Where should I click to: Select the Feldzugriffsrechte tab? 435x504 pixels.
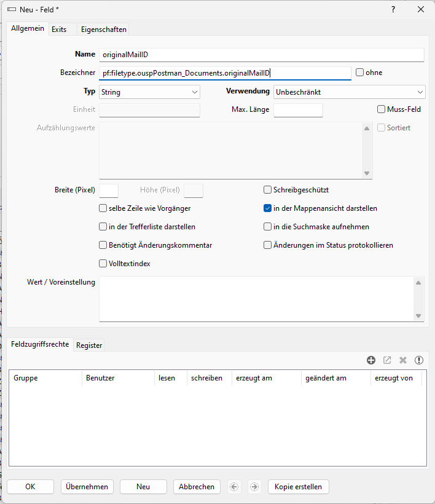(x=40, y=344)
